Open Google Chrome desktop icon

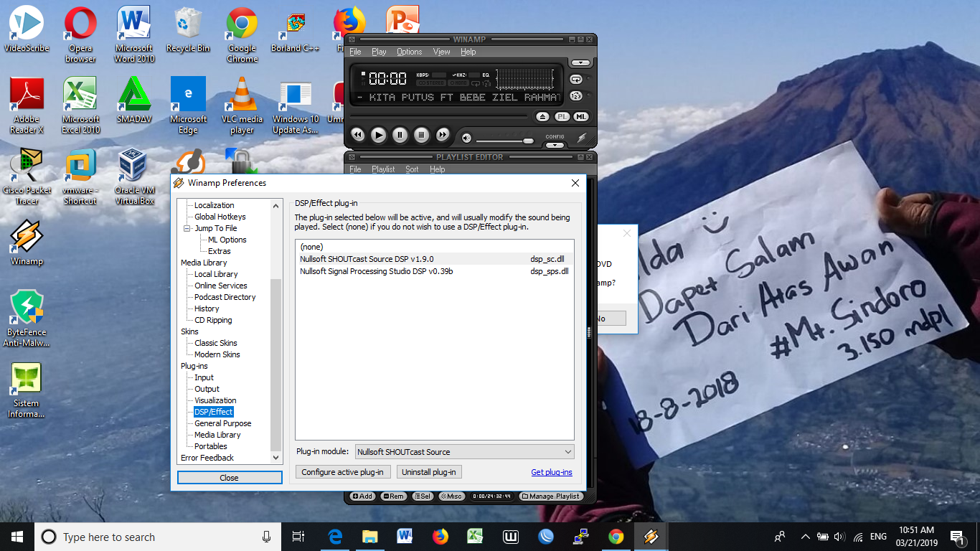click(242, 34)
